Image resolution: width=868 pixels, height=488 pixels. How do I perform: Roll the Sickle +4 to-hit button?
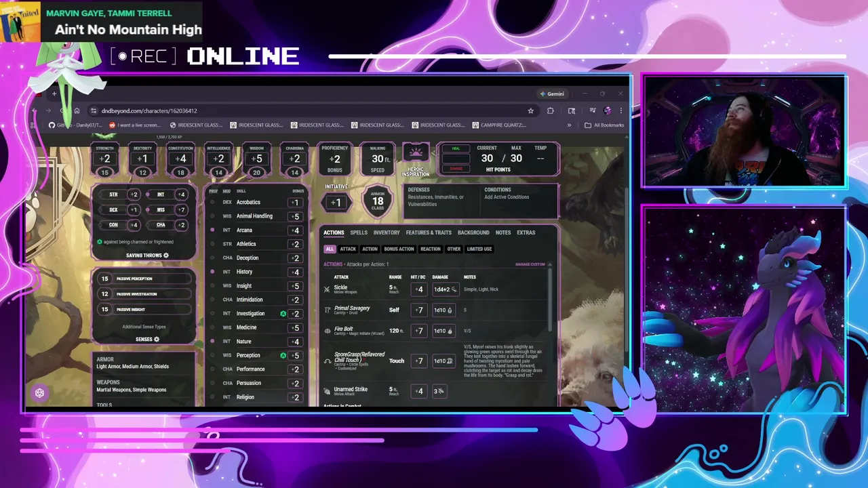(419, 289)
